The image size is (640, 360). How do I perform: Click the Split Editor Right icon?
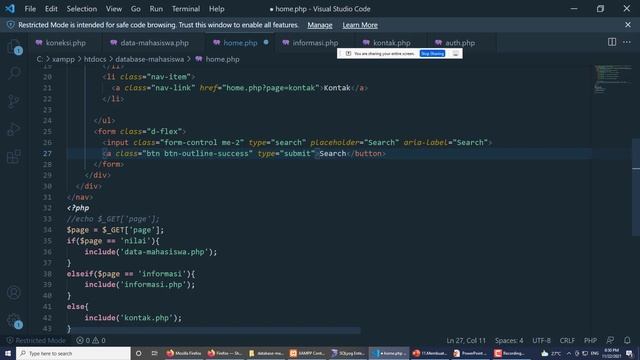click(x=611, y=42)
